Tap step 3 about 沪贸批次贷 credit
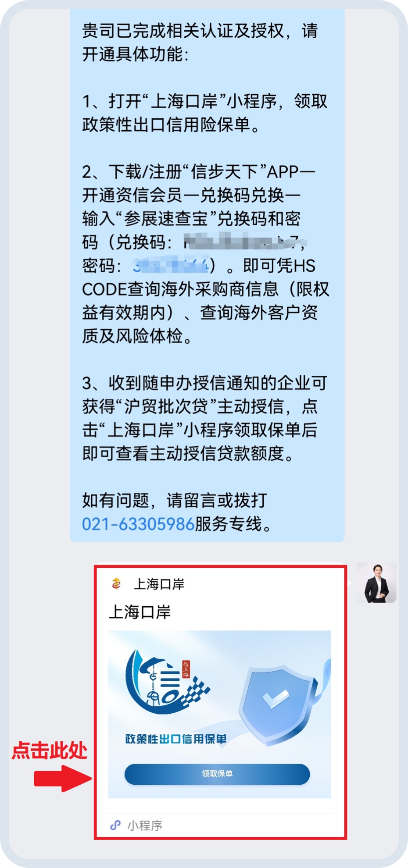The width and height of the screenshot is (408, 868). tap(205, 418)
